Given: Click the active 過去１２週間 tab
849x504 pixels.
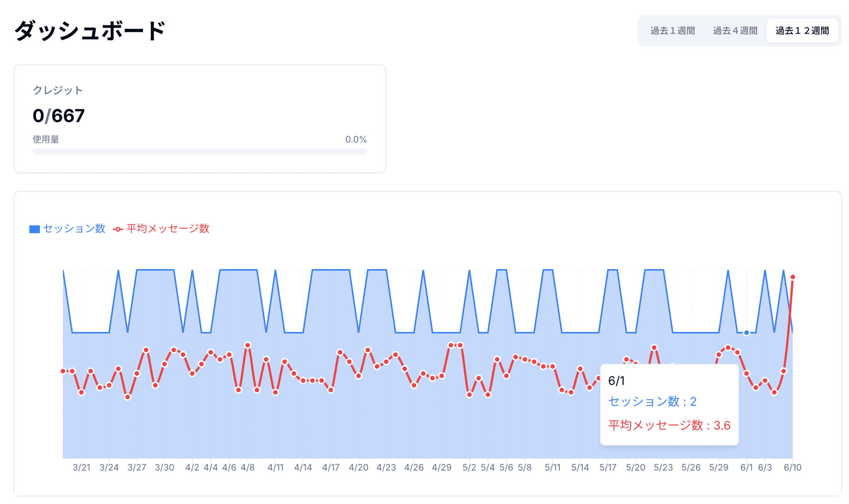Looking at the screenshot, I should point(802,31).
